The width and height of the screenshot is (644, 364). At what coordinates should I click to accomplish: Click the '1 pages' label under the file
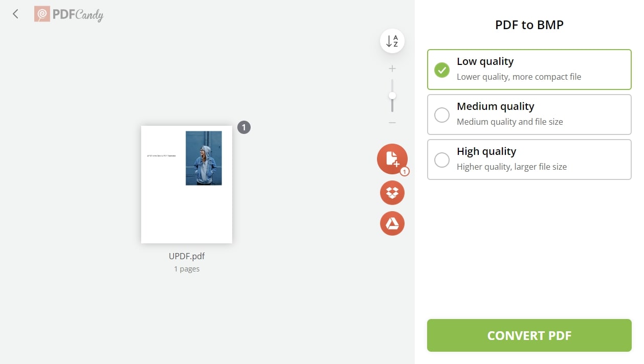click(x=187, y=269)
